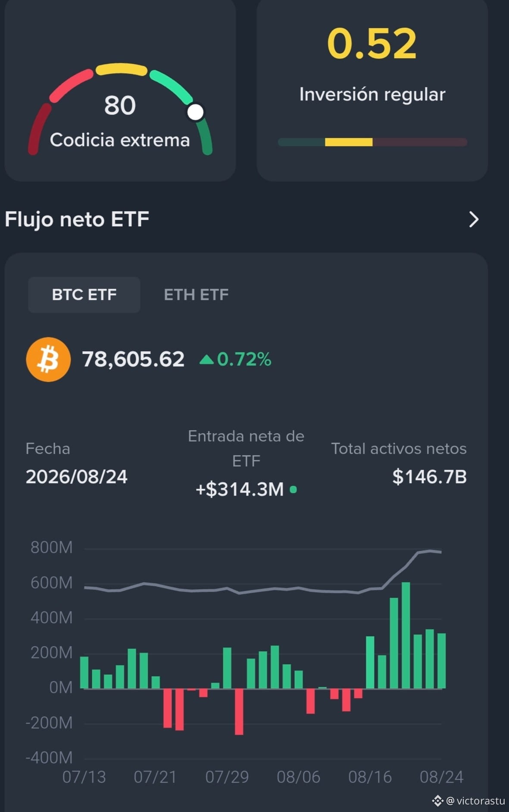Click the tallest green bar in chart
The image size is (509, 812).
(406, 635)
